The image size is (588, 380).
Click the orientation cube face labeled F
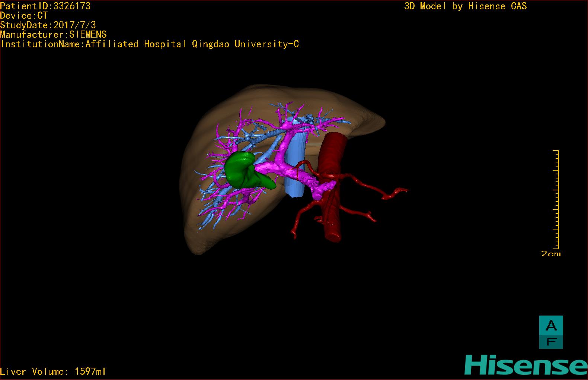551,342
